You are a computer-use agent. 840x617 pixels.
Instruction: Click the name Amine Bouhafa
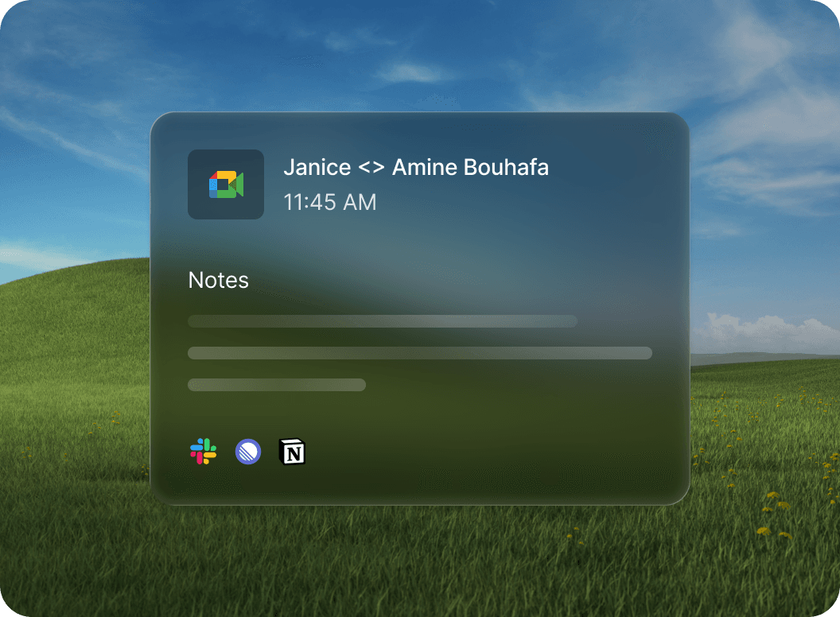470,168
